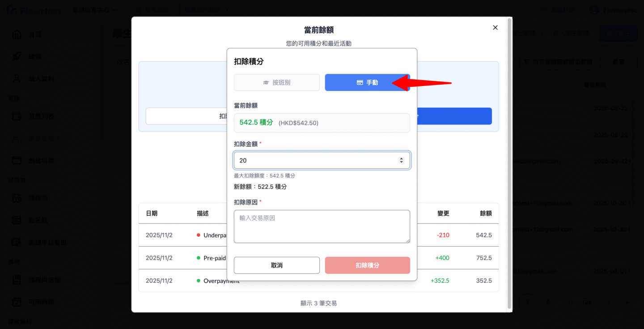Image resolution: width=644 pixels, height=329 pixels.
Task: Click the rocket icon in sidebar
Action: [x=17, y=56]
